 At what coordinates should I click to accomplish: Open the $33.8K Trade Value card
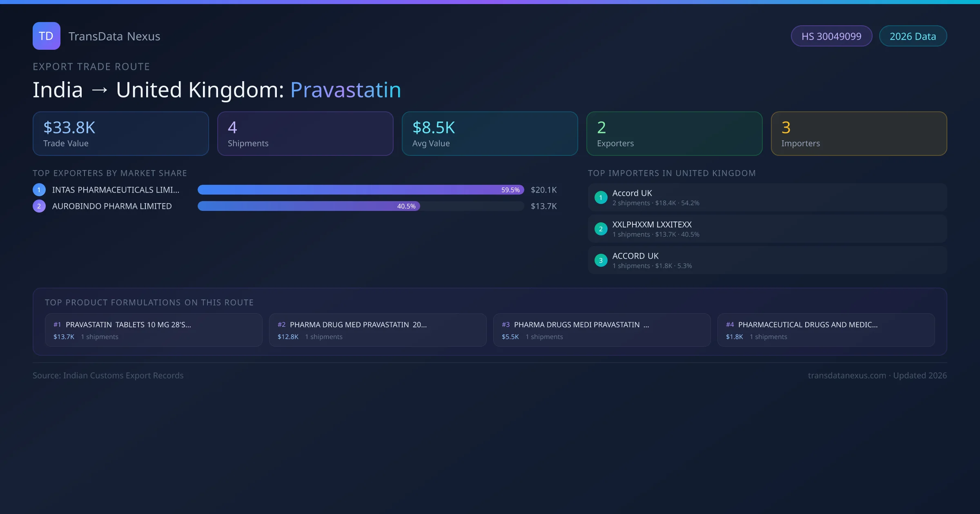120,134
